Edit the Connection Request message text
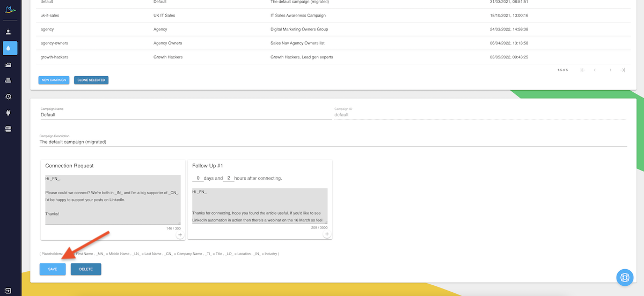This screenshot has width=644, height=296. (x=113, y=199)
